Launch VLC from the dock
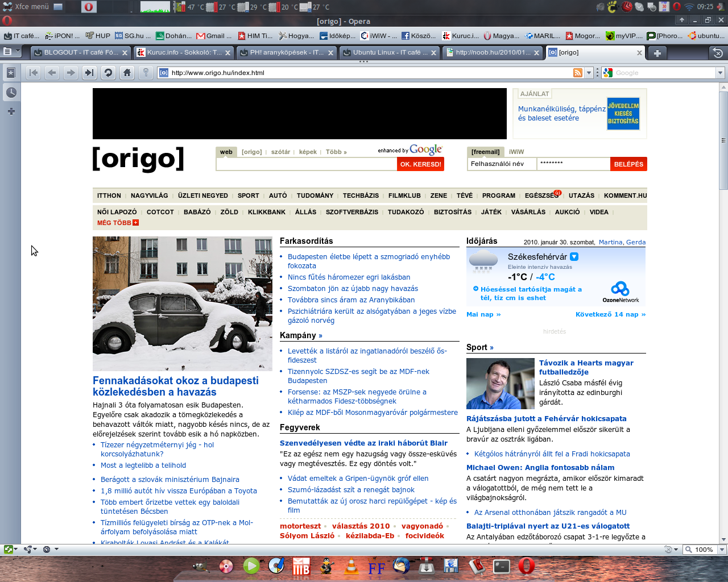The height and width of the screenshot is (582, 728). pos(351,567)
